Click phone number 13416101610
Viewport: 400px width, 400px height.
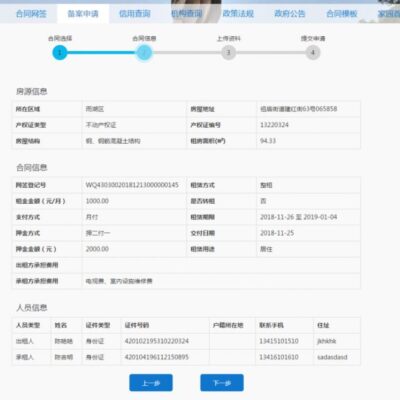279,357
